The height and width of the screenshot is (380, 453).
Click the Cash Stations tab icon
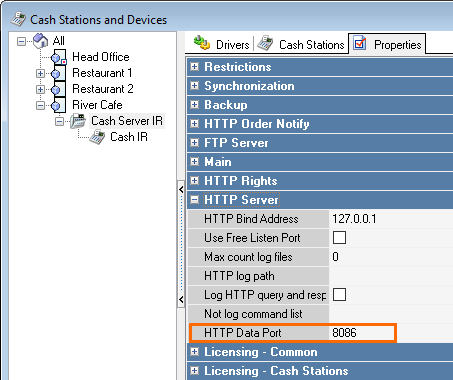(x=265, y=43)
